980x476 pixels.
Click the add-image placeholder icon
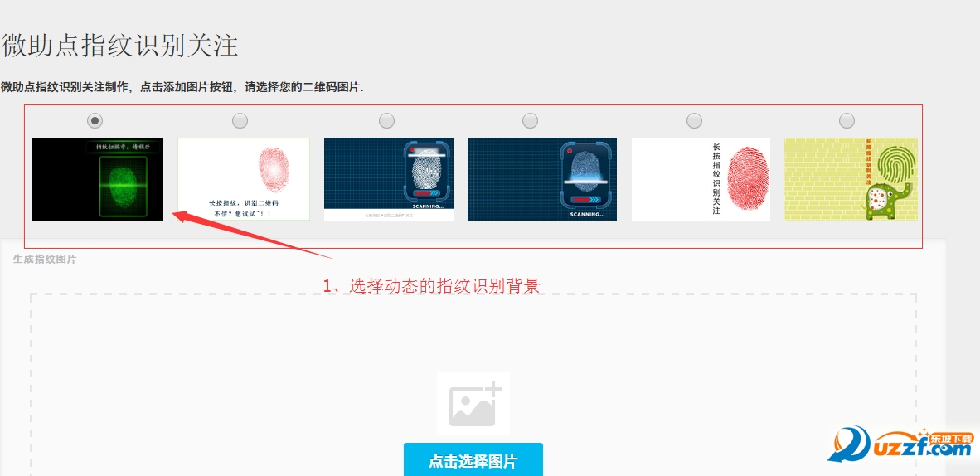(x=473, y=403)
